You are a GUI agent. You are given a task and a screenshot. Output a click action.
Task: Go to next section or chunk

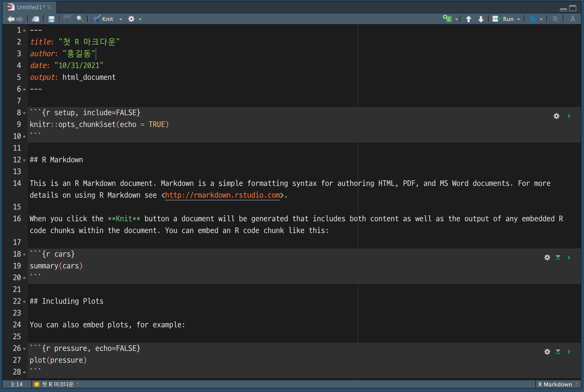481,19
